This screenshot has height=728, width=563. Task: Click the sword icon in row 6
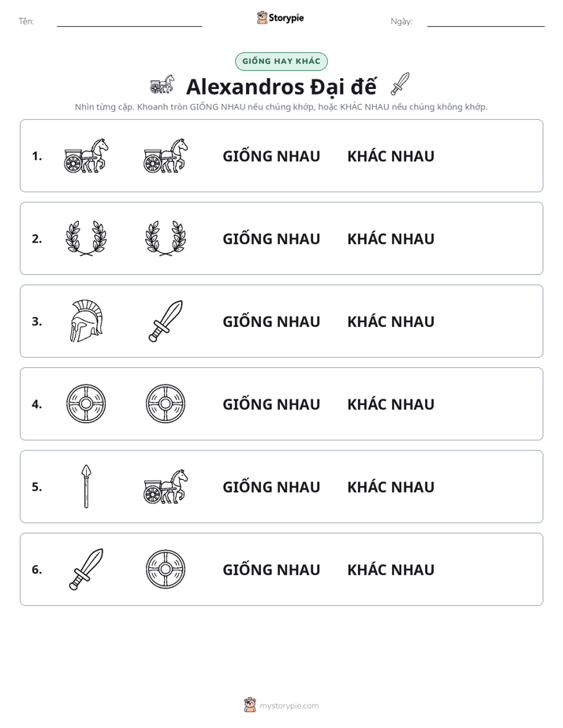[x=86, y=569]
